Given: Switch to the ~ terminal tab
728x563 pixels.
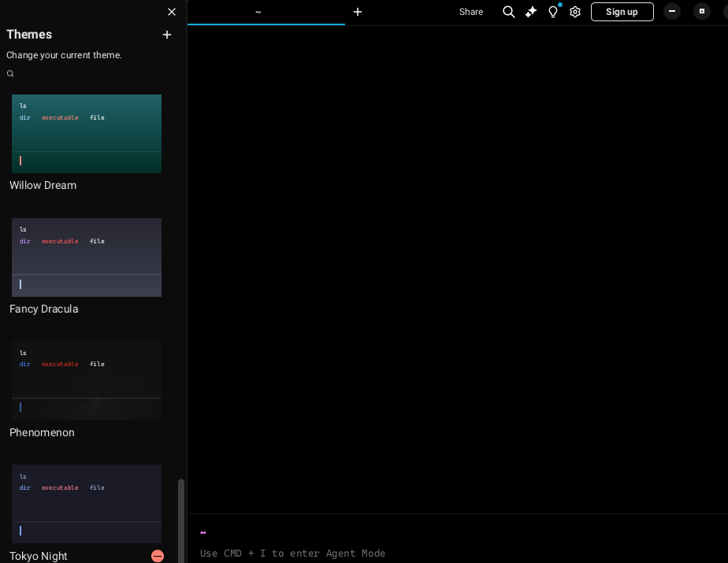Looking at the screenshot, I should [x=266, y=12].
